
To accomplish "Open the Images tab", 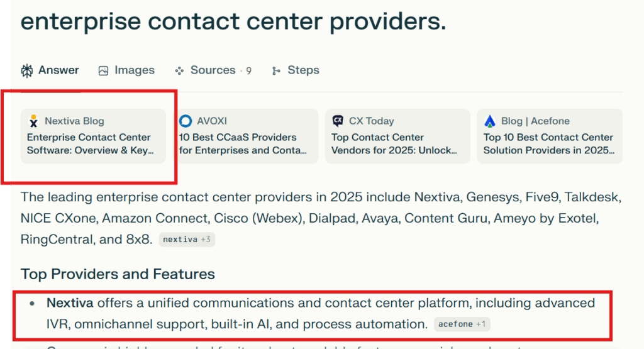I will (x=126, y=70).
